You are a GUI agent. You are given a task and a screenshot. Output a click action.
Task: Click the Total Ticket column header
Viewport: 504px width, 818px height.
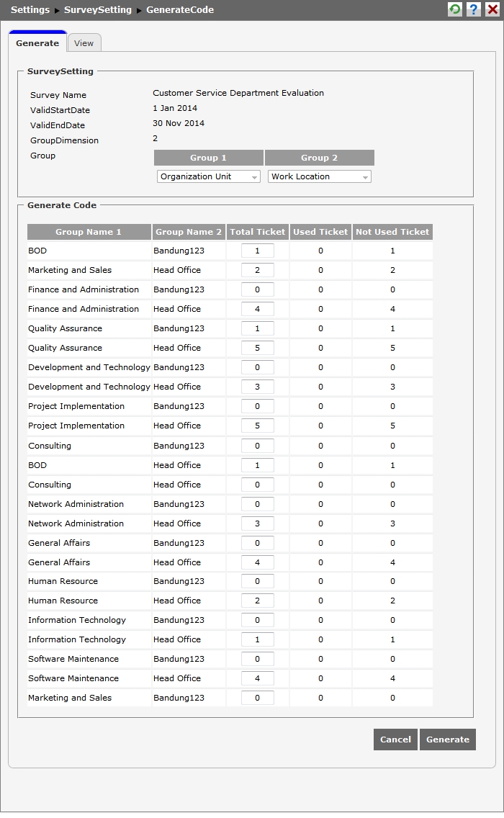point(258,232)
